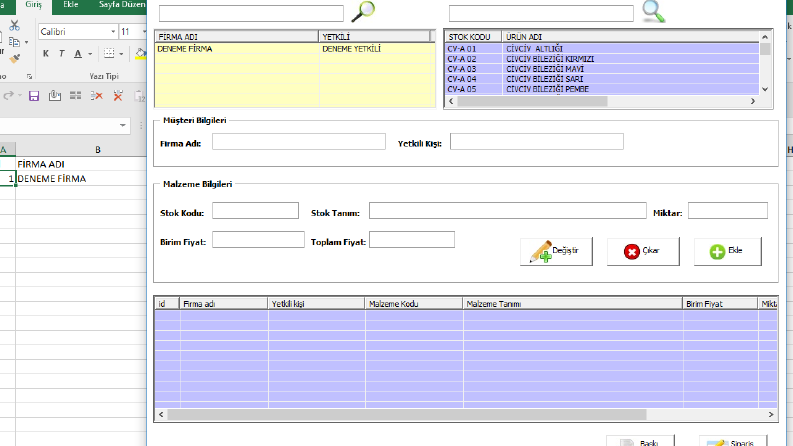Select Excel column B header
Viewport: 793px width, 446px height.
point(81,150)
